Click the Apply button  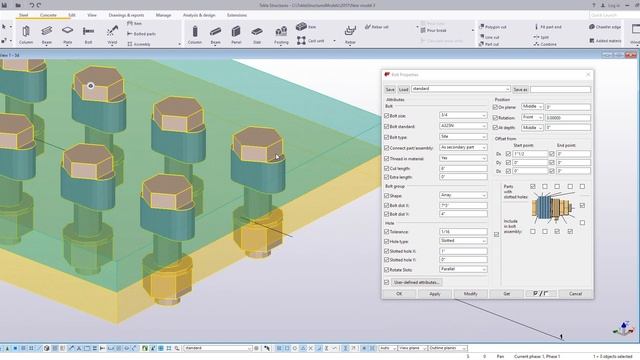click(435, 293)
